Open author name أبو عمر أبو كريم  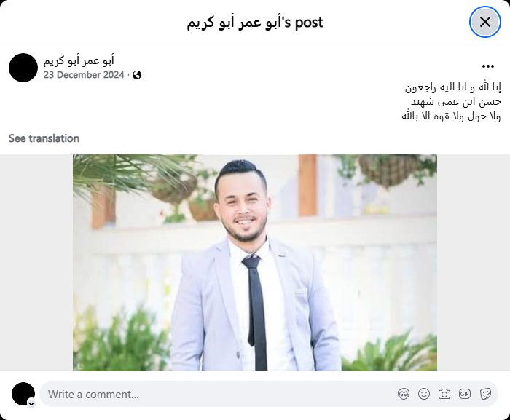coord(79,61)
